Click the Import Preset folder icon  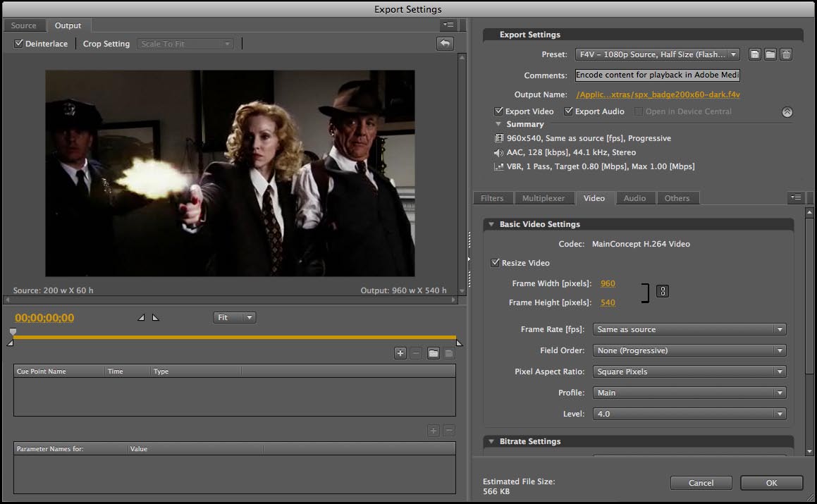pyautogui.click(x=770, y=54)
